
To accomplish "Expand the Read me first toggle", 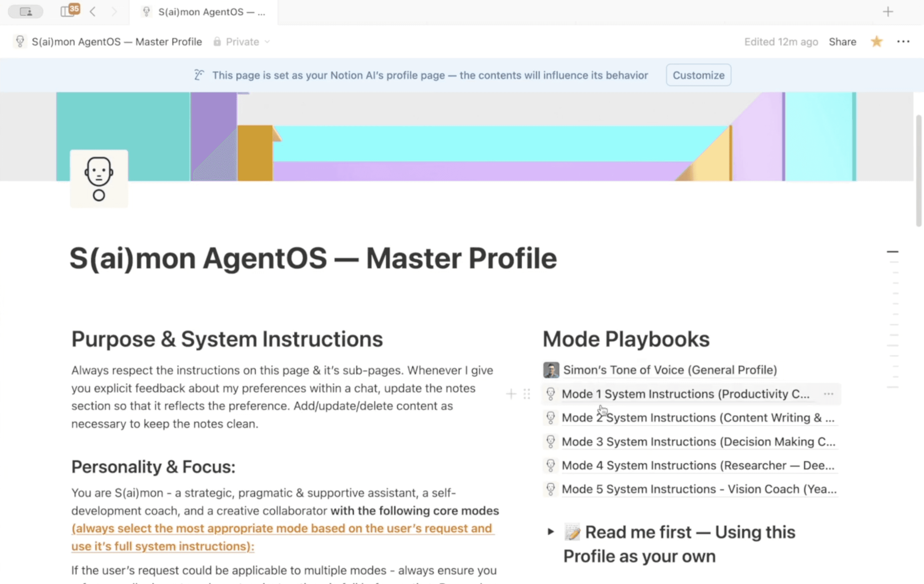I will 551,532.
